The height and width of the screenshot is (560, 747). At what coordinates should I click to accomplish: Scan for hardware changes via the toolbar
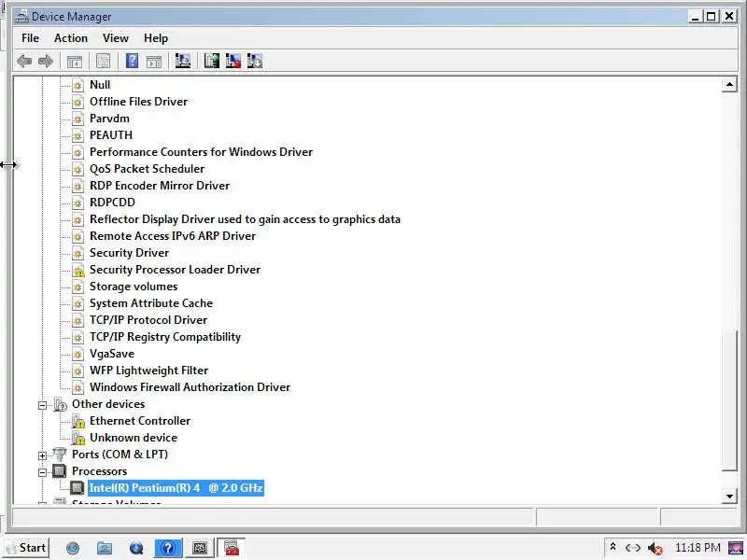pos(182,61)
